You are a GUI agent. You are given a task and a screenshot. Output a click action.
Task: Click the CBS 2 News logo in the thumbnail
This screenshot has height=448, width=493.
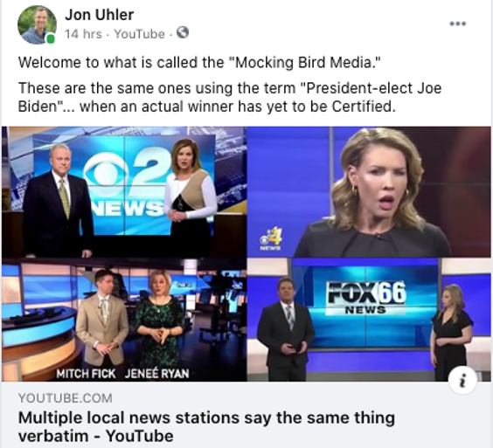click(126, 185)
